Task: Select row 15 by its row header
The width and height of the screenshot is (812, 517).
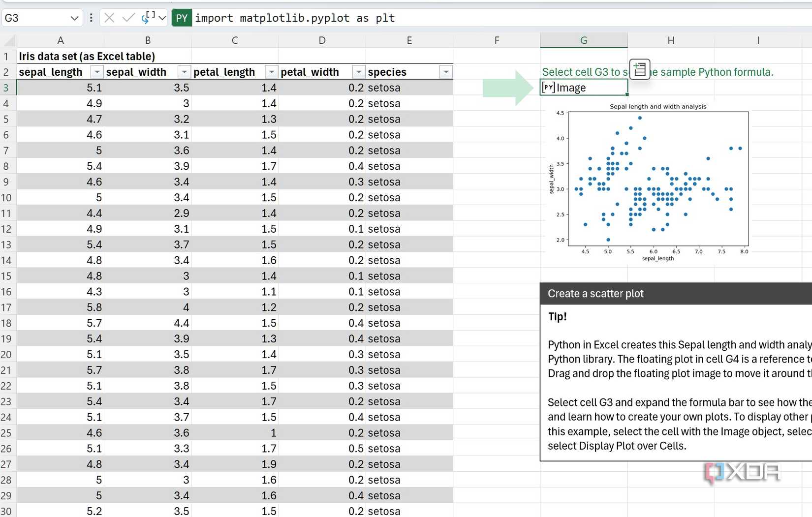Action: 7,276
